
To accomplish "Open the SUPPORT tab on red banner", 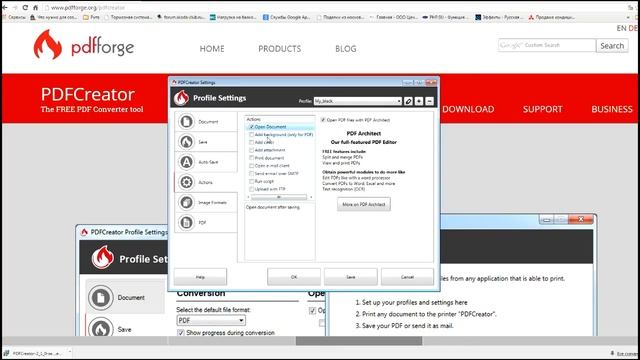I will [542, 109].
